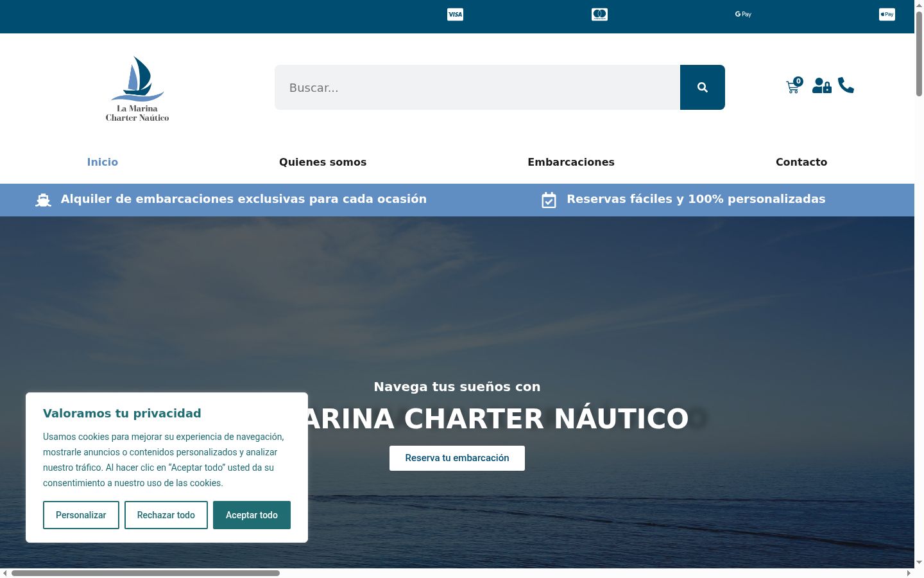Click 'Navega tus sueños con' text

tap(457, 387)
